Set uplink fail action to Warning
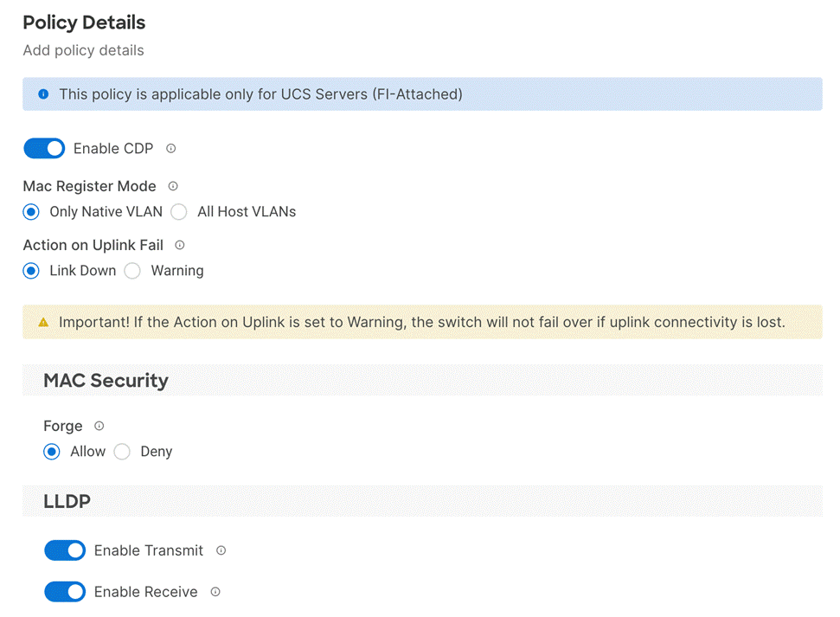Screen dimensions: 840x617 (x=132, y=271)
